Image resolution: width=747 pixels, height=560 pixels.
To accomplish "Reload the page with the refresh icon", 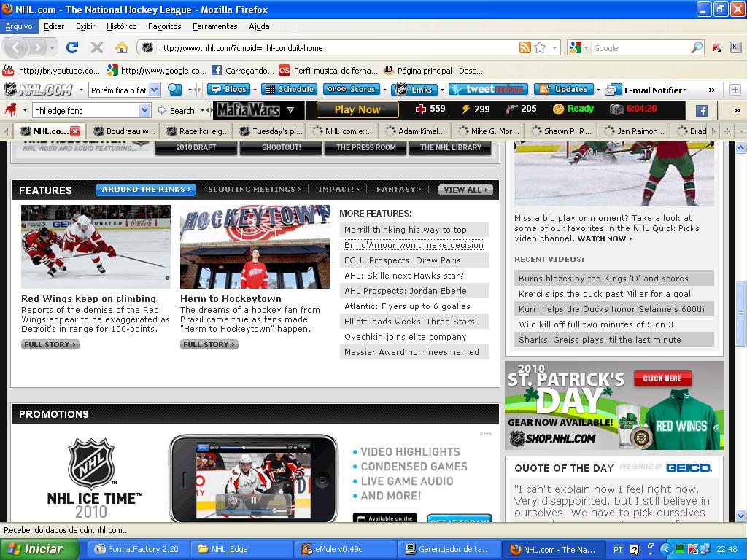I will [72, 47].
